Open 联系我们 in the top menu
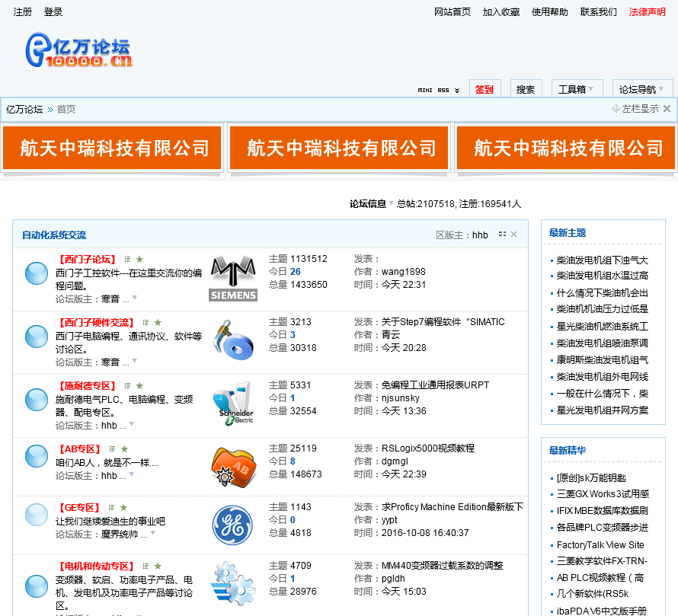The width and height of the screenshot is (678, 616). (x=599, y=12)
